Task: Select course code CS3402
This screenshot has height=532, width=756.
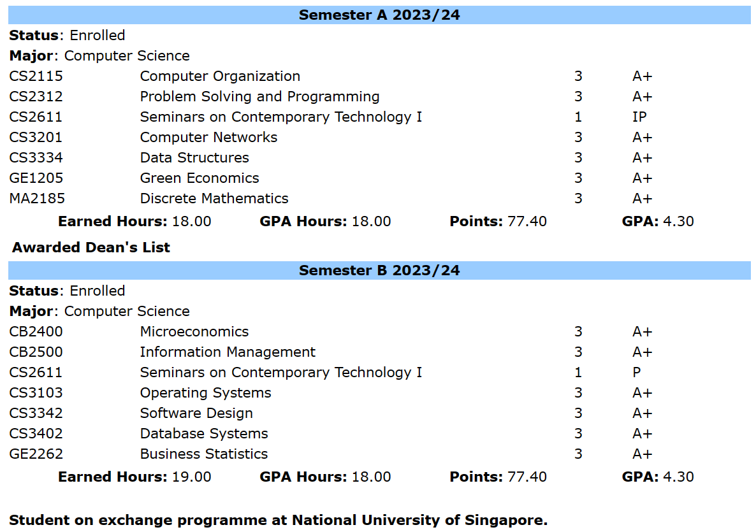Action: pyautogui.click(x=36, y=434)
